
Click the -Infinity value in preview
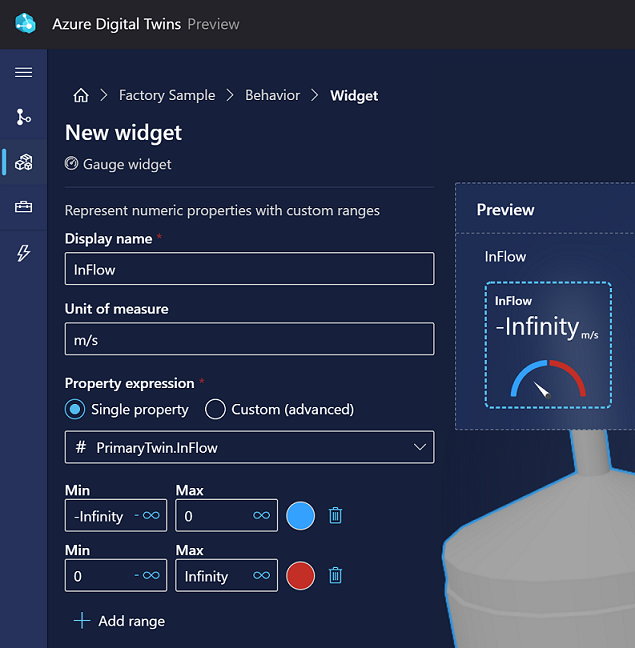pos(537,326)
